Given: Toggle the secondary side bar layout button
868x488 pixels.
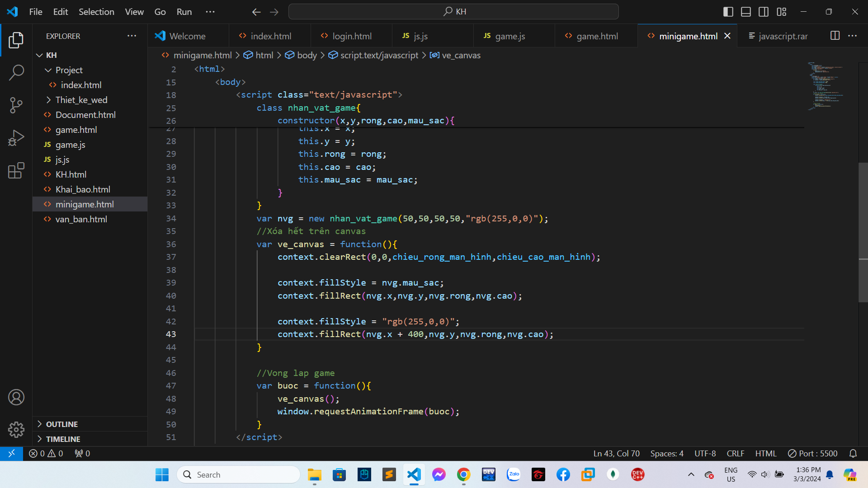Looking at the screenshot, I should [x=764, y=12].
